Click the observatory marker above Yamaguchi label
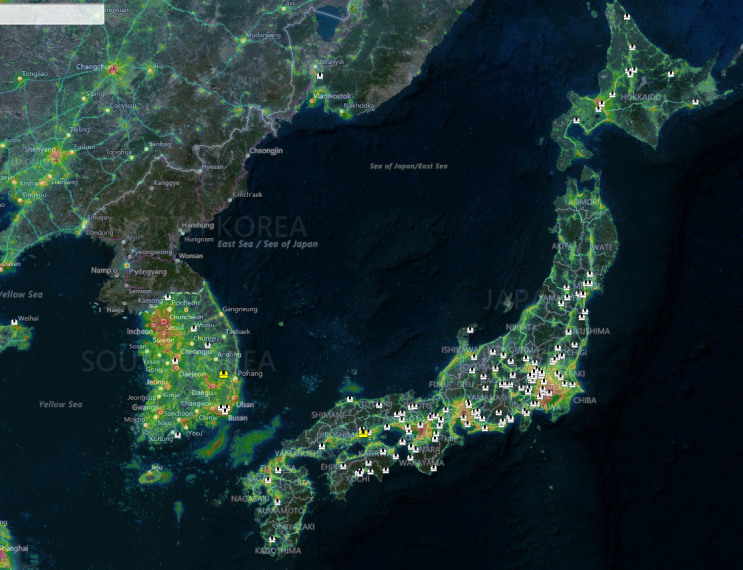This screenshot has width=743, height=570. tap(322, 446)
